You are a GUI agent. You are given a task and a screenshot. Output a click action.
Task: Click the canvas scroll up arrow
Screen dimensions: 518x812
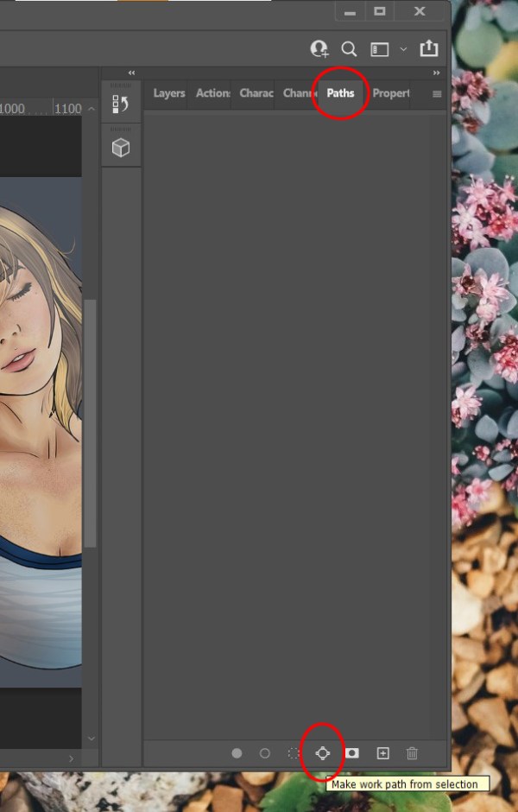coord(92,109)
